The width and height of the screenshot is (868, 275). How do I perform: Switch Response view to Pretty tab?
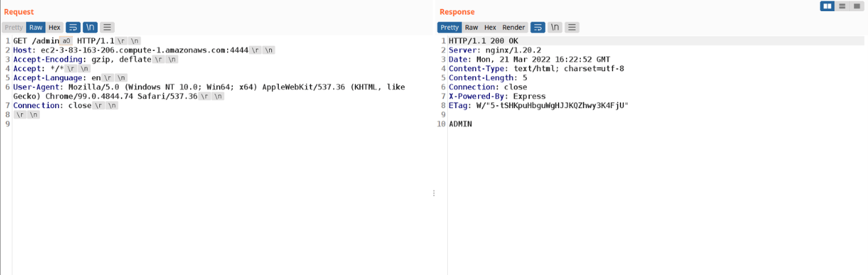click(x=449, y=27)
